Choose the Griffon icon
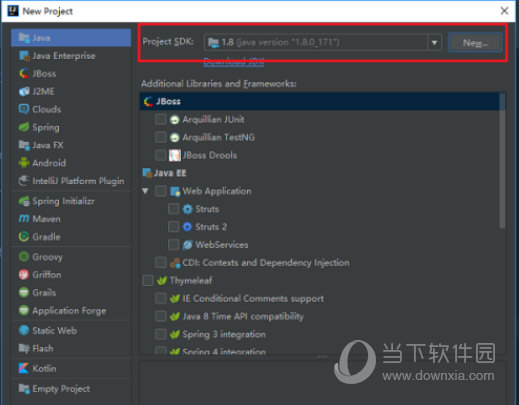The image size is (519, 405). click(x=24, y=275)
